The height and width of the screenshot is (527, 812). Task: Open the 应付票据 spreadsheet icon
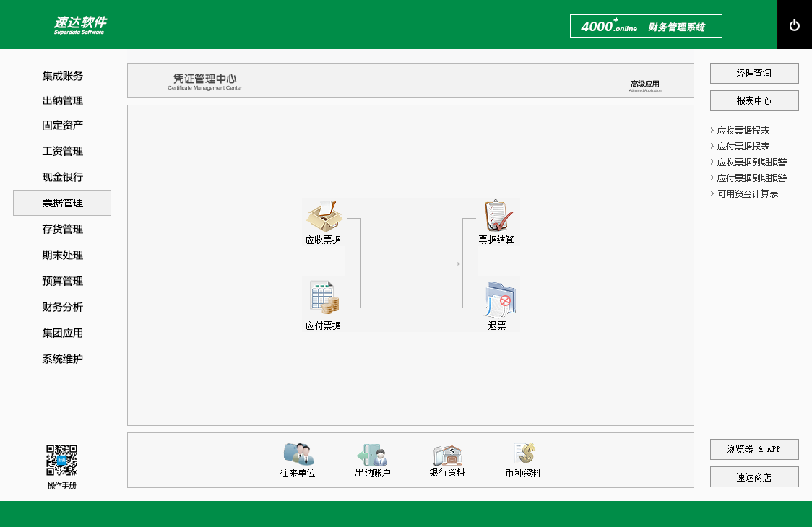(323, 296)
